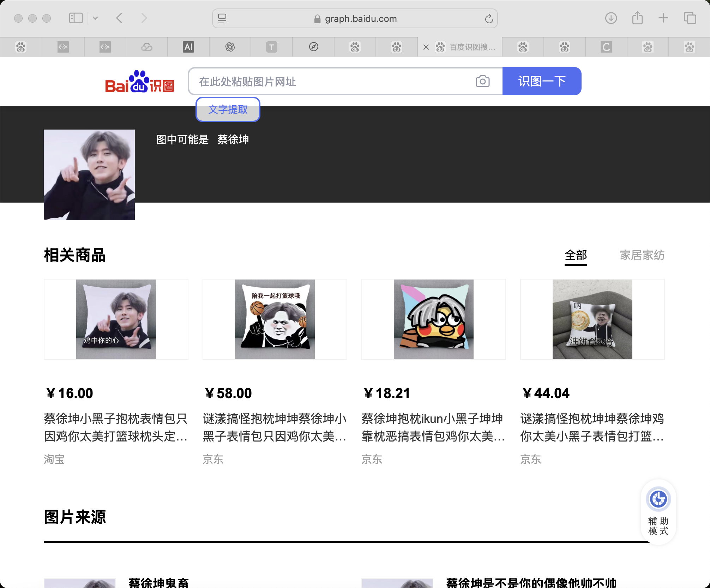Toggle the 辅助模式 accessibility button
This screenshot has height=588, width=710.
click(658, 512)
